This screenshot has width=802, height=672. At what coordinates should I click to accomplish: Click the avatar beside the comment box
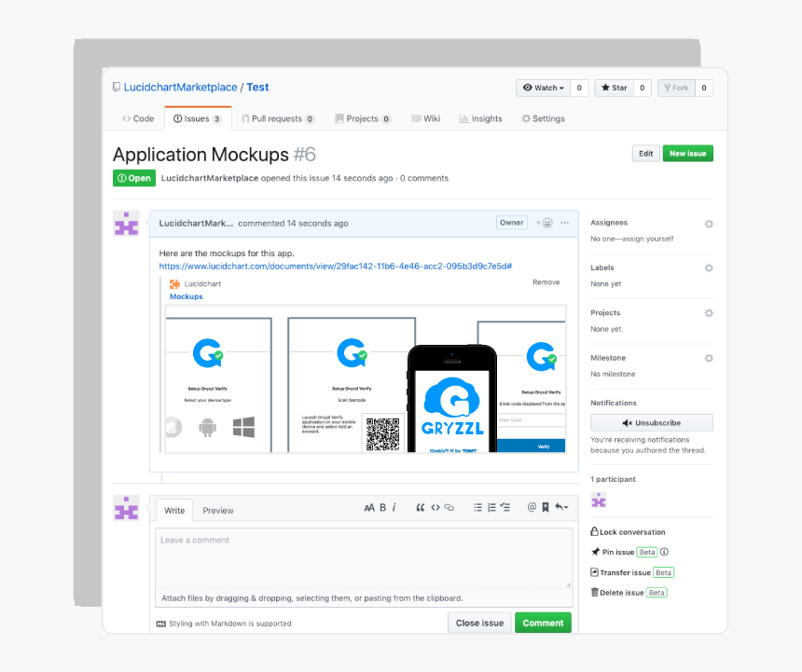[126, 508]
